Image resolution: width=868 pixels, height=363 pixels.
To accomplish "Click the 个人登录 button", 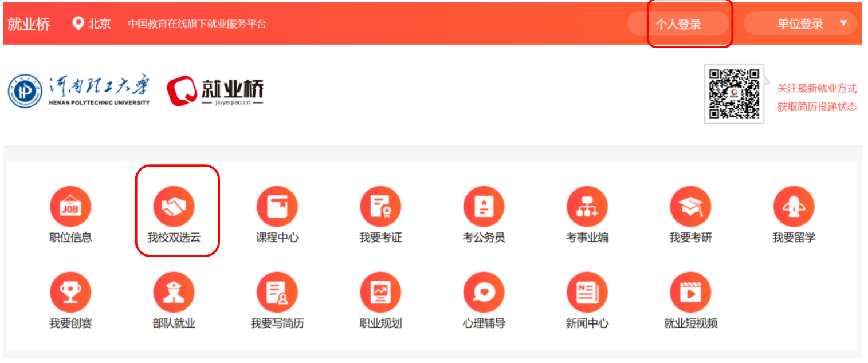I will pyautogui.click(x=678, y=24).
